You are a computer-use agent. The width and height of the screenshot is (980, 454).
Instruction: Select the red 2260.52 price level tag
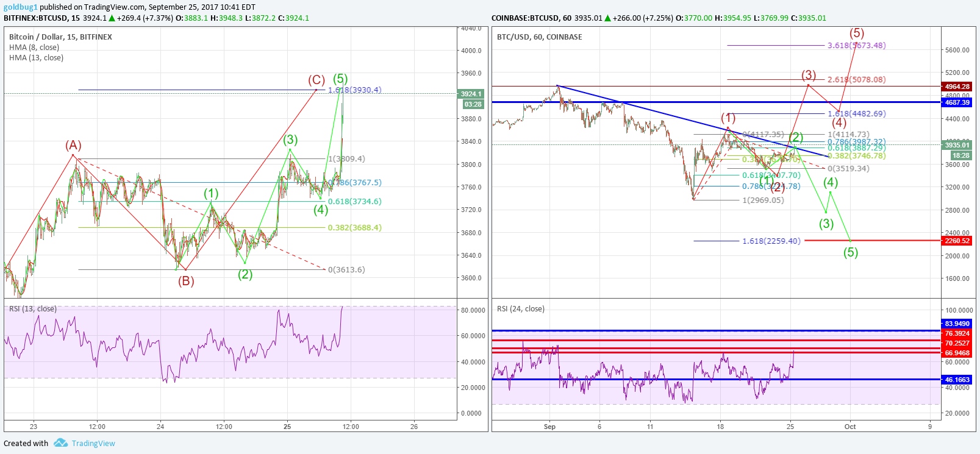[957, 241]
